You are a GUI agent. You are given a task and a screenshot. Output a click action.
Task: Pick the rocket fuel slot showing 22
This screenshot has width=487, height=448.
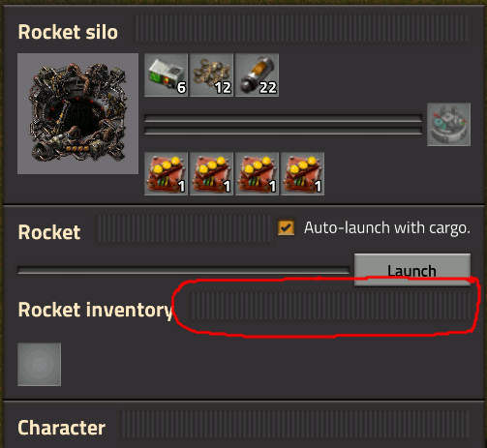(x=258, y=75)
